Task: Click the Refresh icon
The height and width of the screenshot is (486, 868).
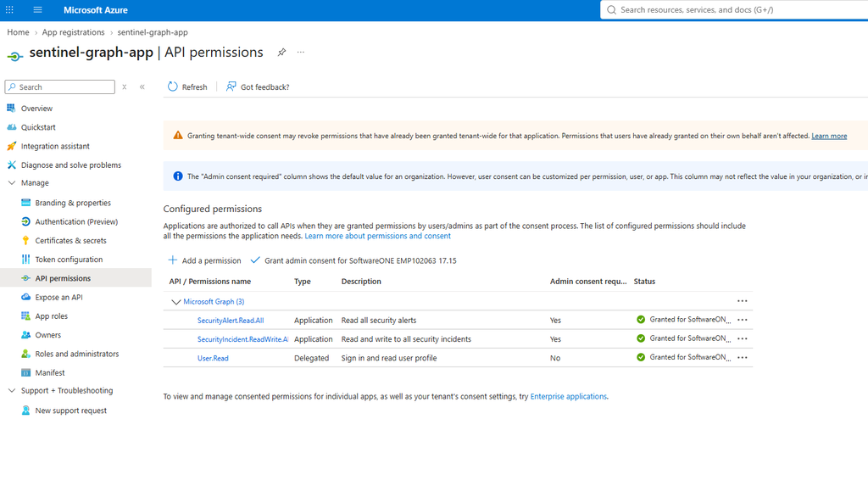Action: click(x=173, y=87)
